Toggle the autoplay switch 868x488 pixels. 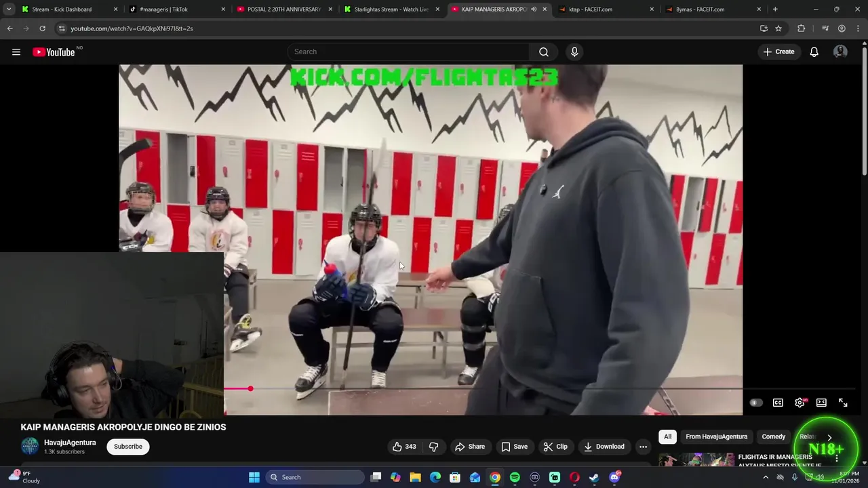(755, 403)
